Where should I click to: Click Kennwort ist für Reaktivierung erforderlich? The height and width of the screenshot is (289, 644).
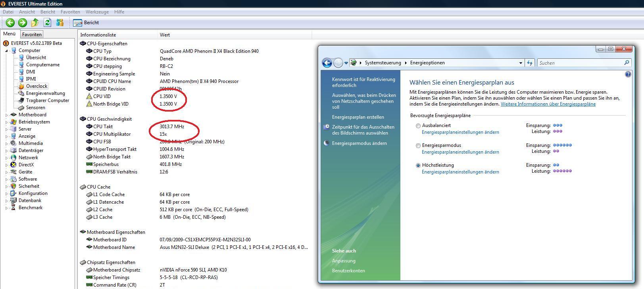point(363,82)
